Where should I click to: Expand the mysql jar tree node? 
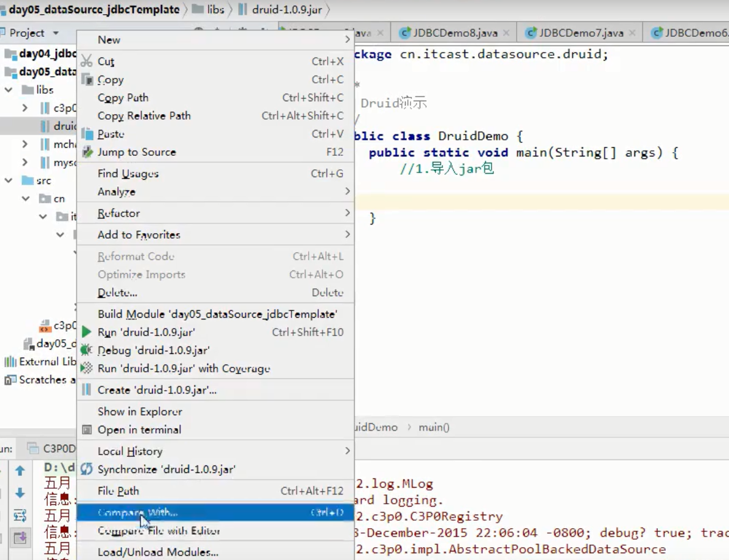[25, 162]
